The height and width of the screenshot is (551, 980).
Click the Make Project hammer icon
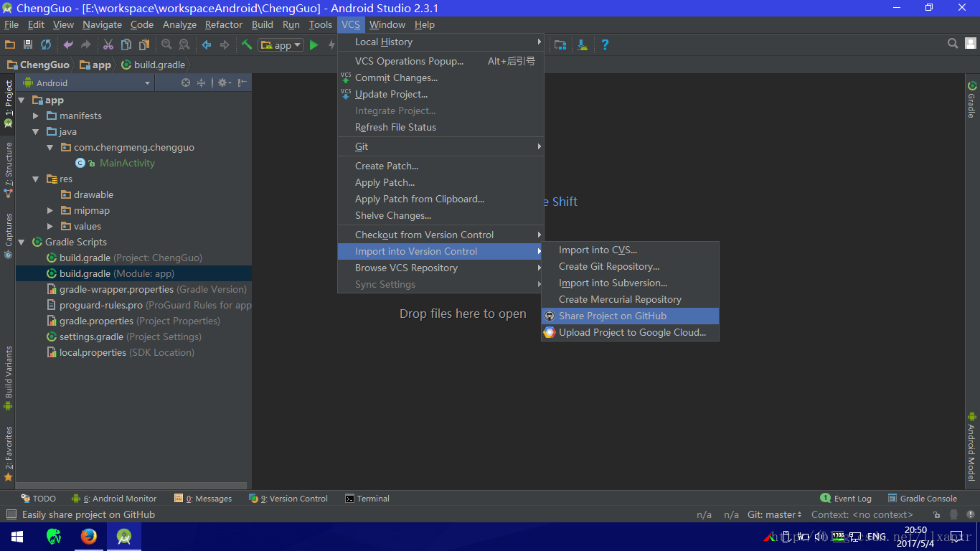[247, 44]
